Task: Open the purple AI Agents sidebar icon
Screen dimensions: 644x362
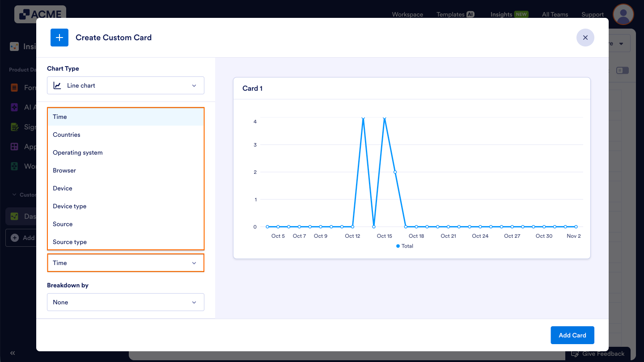Action: [x=14, y=107]
